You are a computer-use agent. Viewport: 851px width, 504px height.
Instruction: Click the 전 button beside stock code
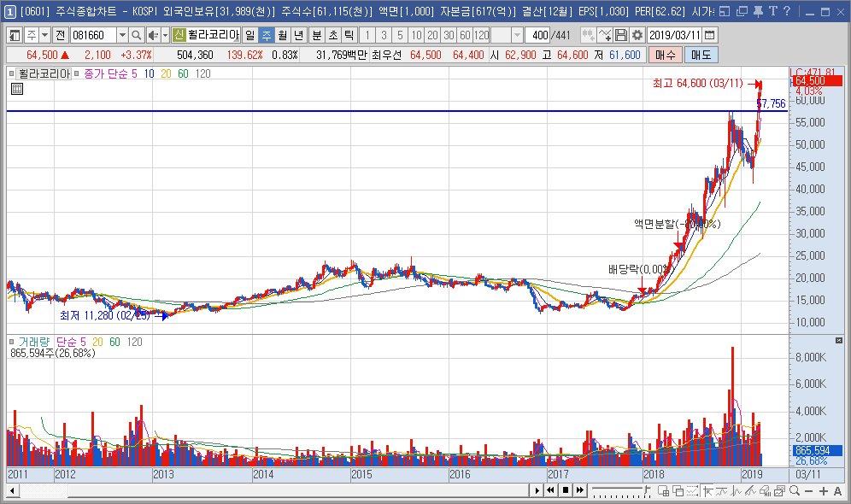[61, 35]
